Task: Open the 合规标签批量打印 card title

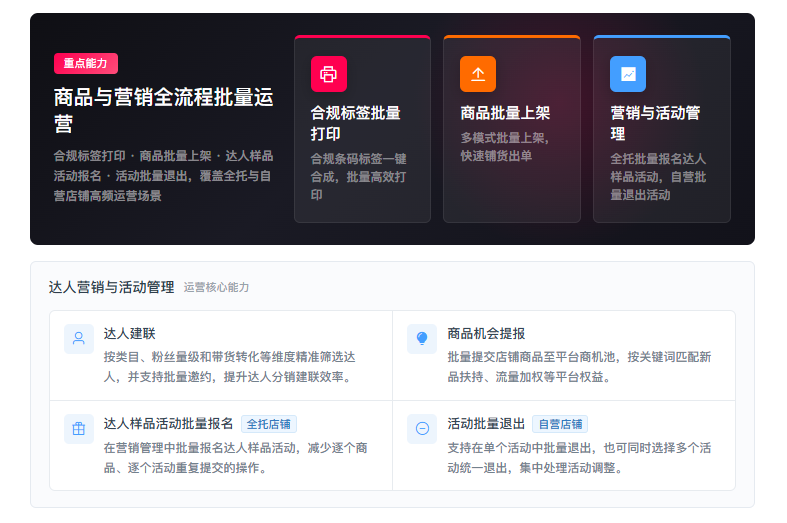Action: (355, 123)
